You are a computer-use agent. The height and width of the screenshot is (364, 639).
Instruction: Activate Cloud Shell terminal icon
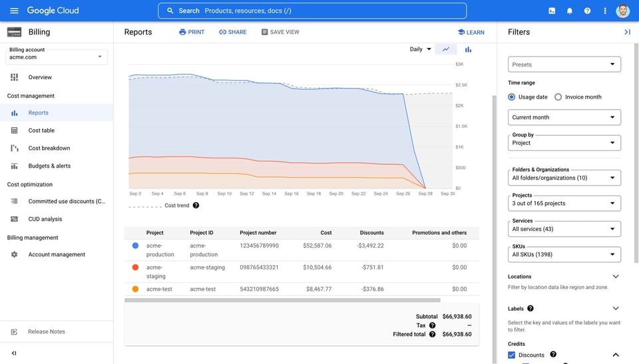point(552,11)
